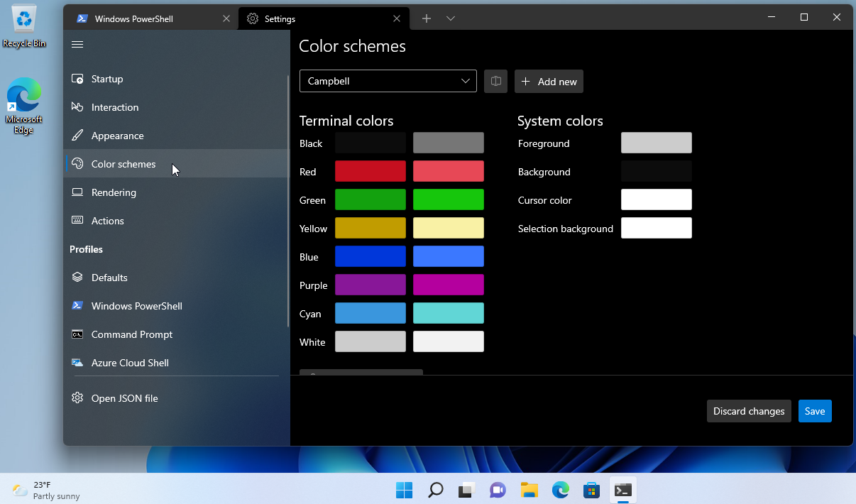This screenshot has width=856, height=504.
Task: Click the Terminal icon on taskbar
Action: click(x=622, y=490)
